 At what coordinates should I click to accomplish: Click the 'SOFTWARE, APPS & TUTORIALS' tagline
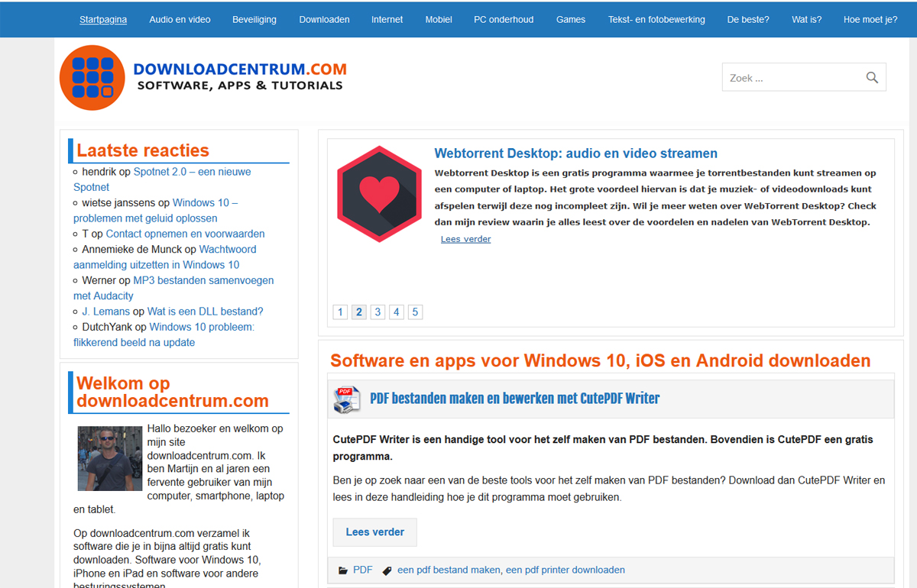[x=240, y=86]
